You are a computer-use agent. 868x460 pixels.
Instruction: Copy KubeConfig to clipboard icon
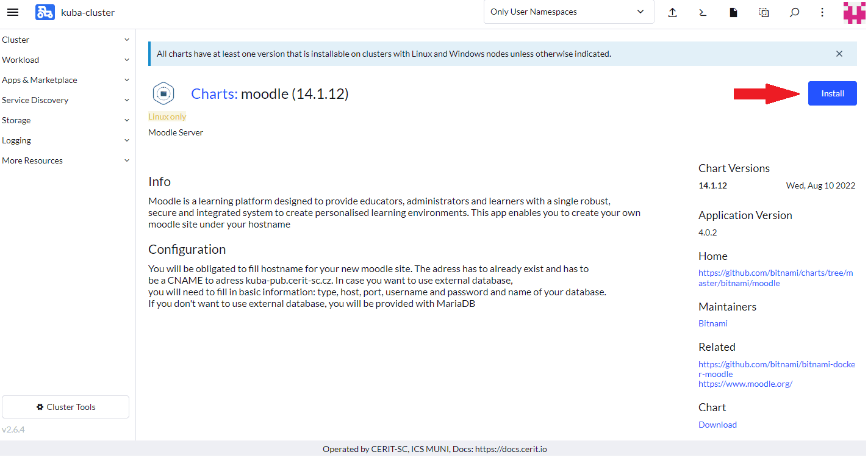pos(764,12)
